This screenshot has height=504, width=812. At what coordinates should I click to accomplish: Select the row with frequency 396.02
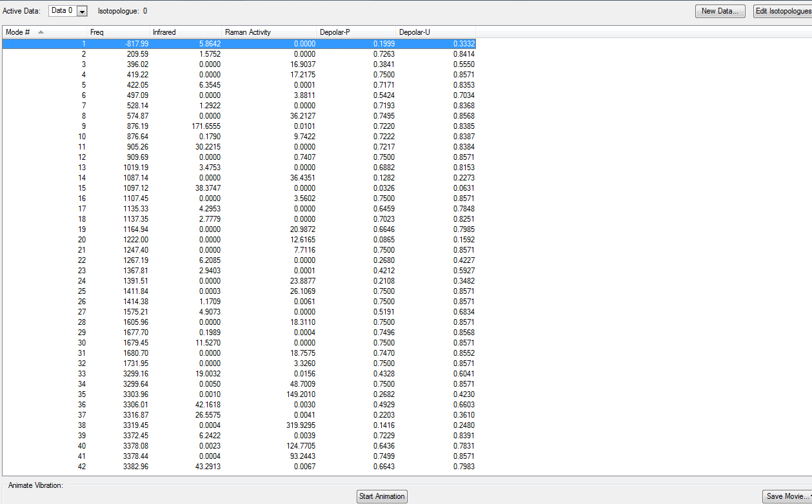[x=239, y=64]
